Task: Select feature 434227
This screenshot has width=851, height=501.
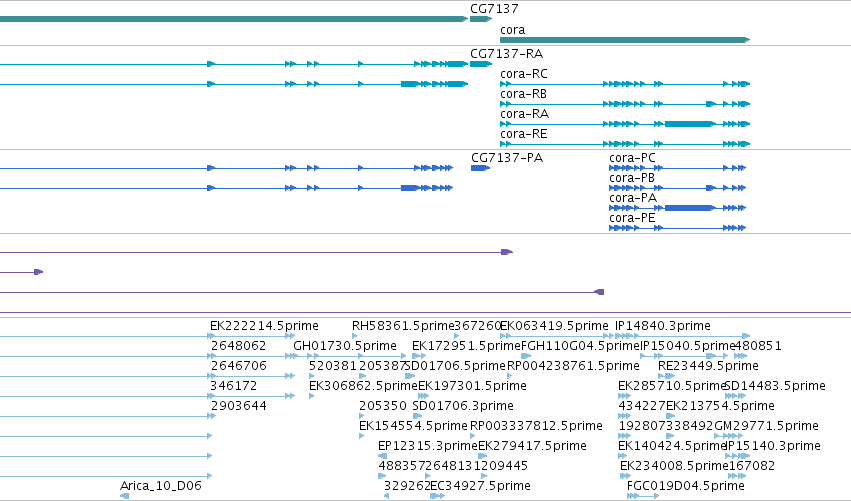Action: click(642, 407)
